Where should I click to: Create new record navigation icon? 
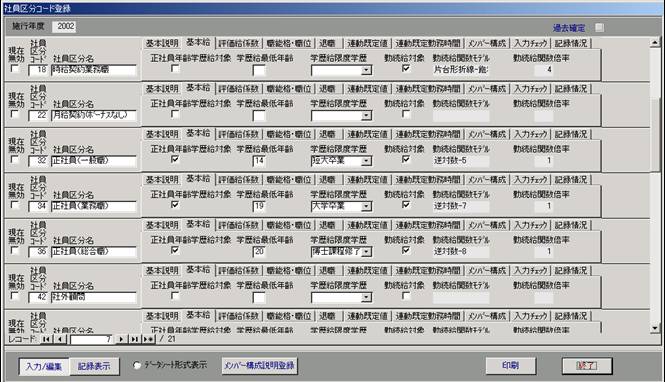tap(148, 339)
